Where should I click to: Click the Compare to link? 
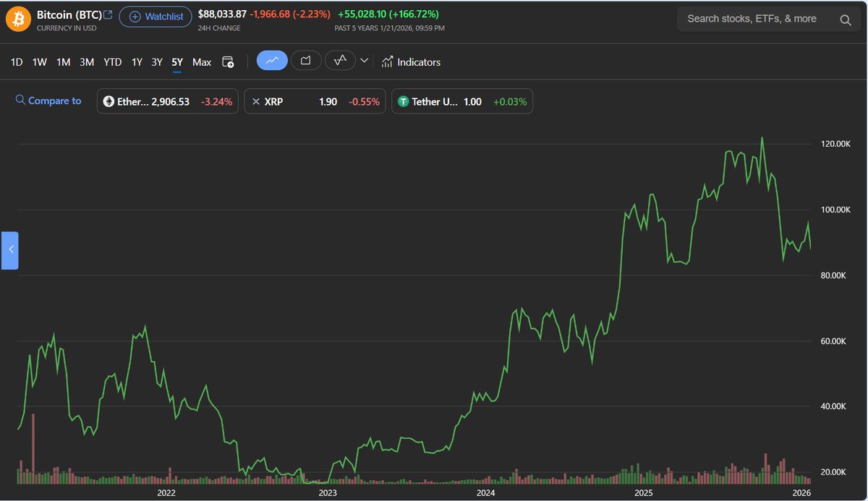click(48, 100)
